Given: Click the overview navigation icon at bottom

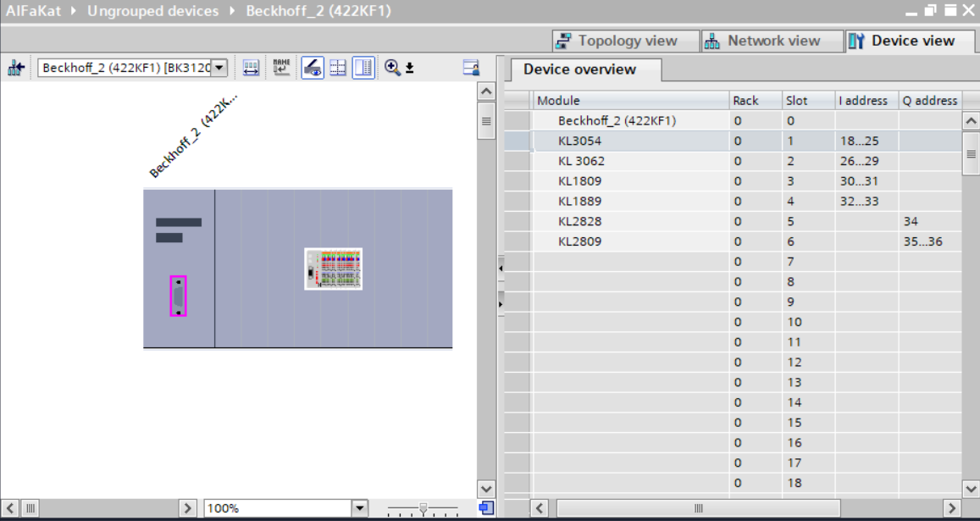Looking at the screenshot, I should (486, 507).
